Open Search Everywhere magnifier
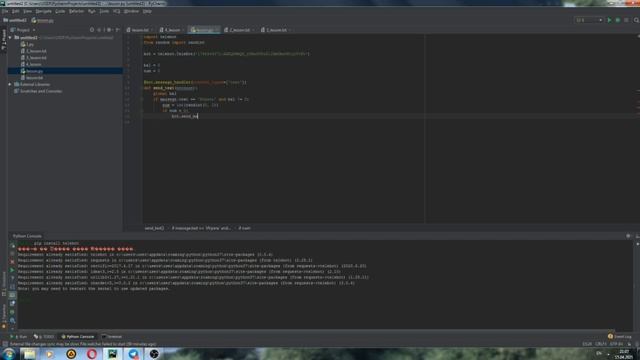 636,20
